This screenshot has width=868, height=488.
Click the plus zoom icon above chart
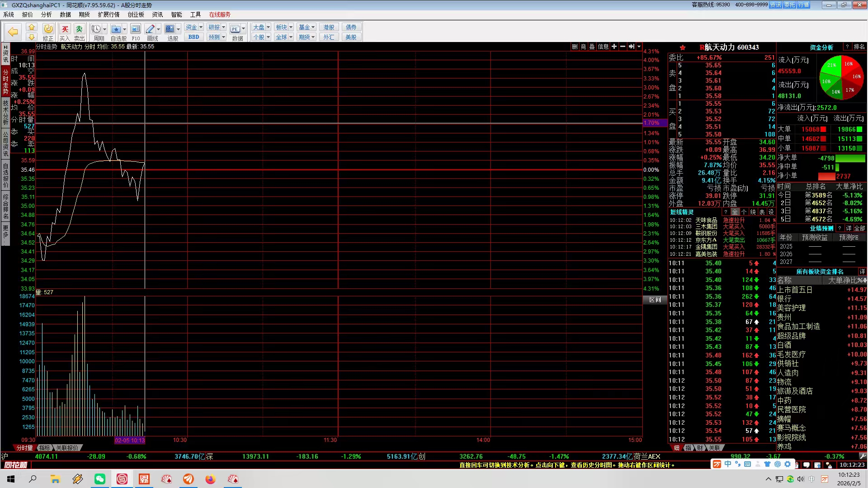614,47
